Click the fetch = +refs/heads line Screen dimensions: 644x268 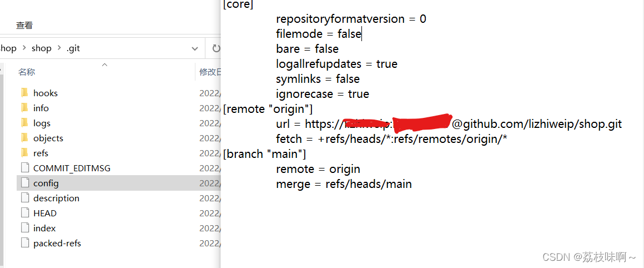[x=391, y=139]
